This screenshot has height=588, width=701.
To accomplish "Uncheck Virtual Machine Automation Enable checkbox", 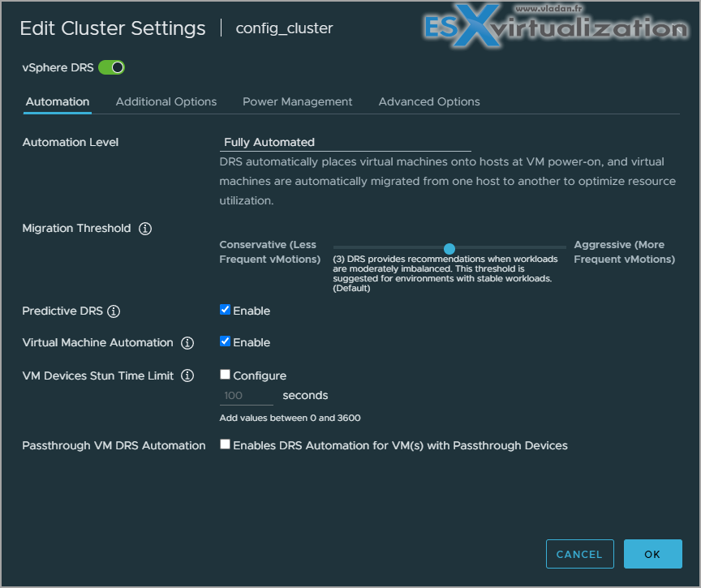I will click(x=225, y=341).
